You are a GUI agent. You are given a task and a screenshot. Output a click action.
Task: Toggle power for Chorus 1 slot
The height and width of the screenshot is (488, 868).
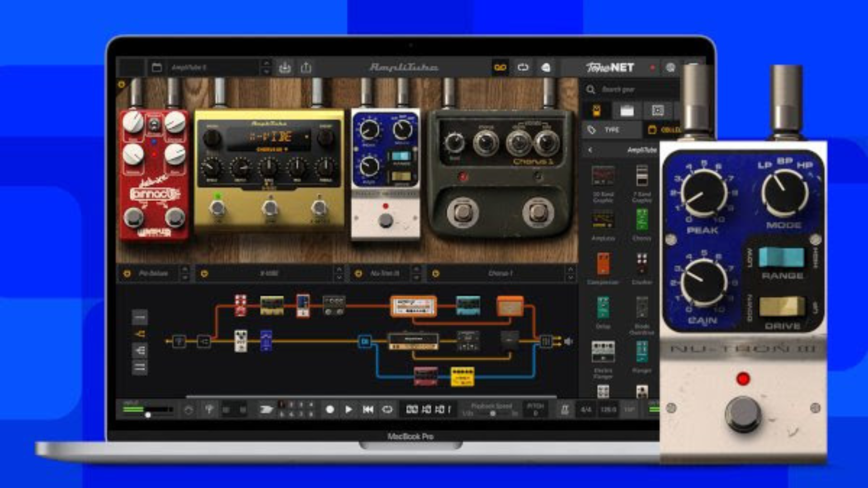click(x=435, y=273)
